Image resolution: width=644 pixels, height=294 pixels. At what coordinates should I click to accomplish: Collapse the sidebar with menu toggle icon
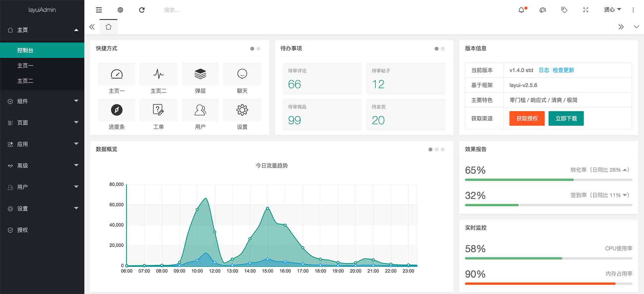pyautogui.click(x=99, y=10)
